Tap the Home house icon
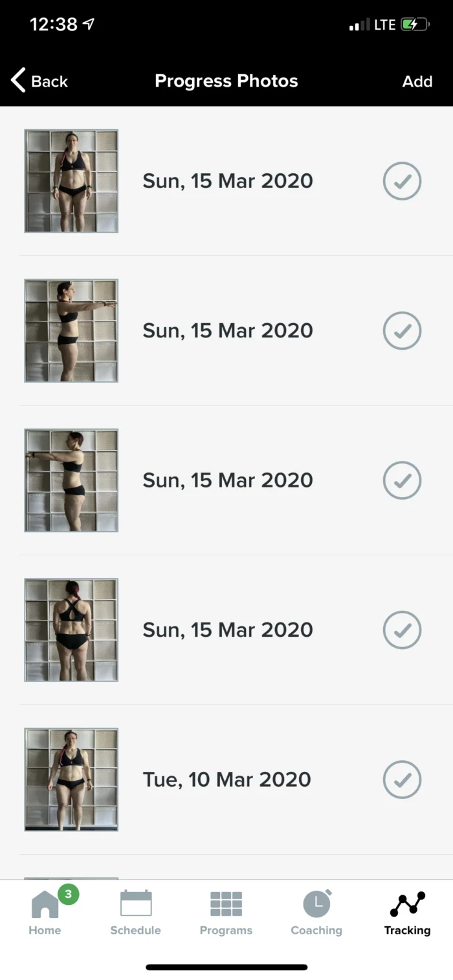This screenshot has height=980, width=453. point(45,905)
